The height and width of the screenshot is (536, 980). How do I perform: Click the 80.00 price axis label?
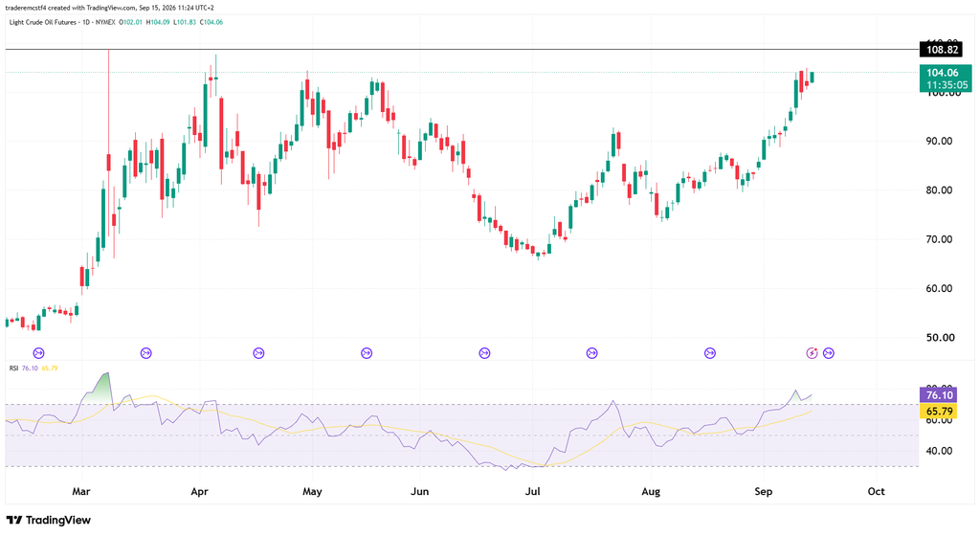(x=939, y=190)
